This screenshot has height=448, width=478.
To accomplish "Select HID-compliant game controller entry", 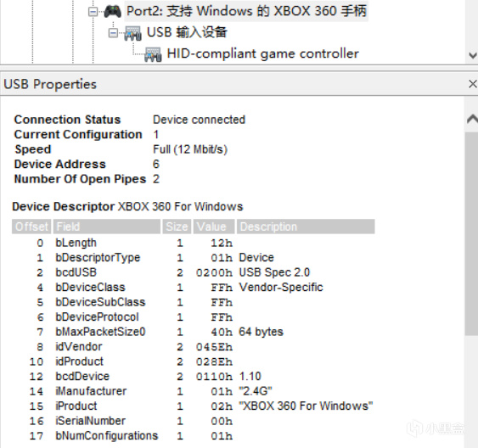I will (263, 53).
